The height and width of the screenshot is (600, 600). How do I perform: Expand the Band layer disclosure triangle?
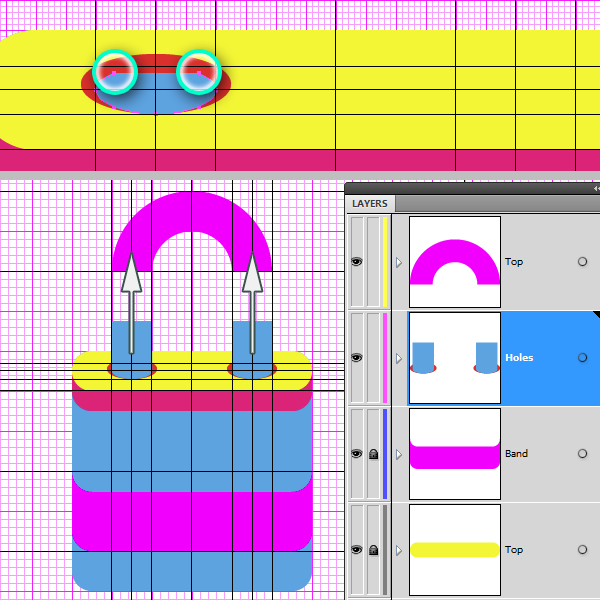(399, 455)
